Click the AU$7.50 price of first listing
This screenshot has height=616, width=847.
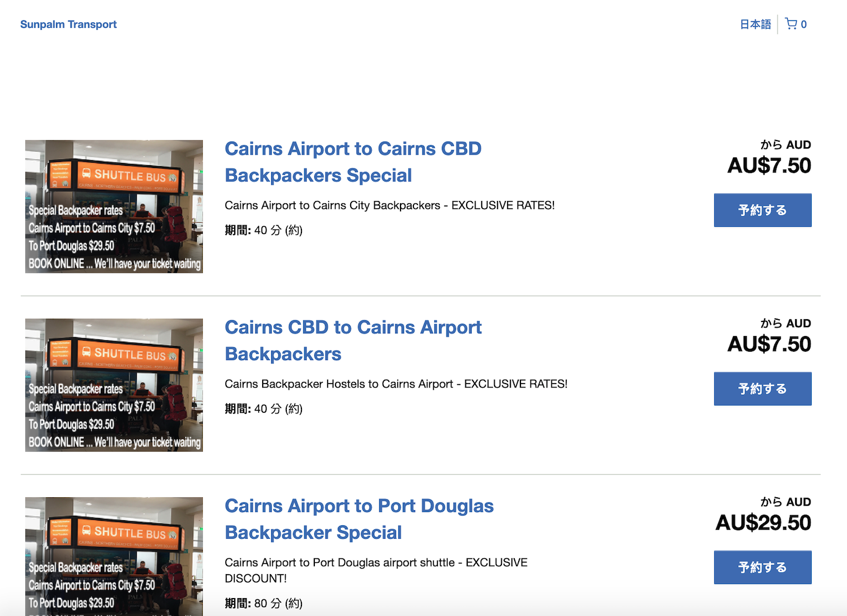(x=769, y=166)
